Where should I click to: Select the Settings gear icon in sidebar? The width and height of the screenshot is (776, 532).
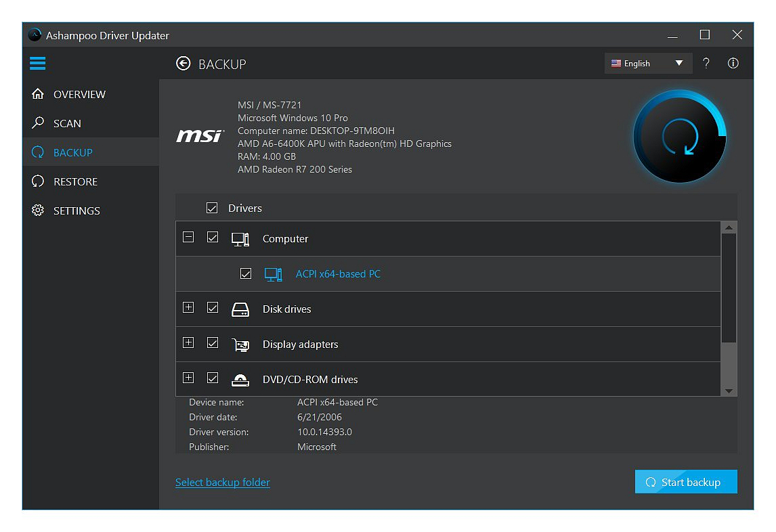point(37,210)
